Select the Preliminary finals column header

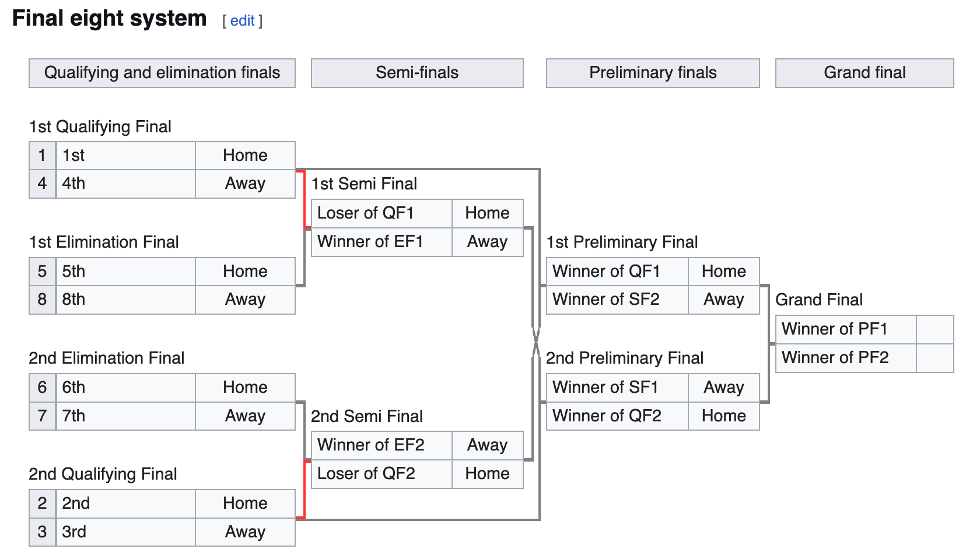tap(653, 73)
